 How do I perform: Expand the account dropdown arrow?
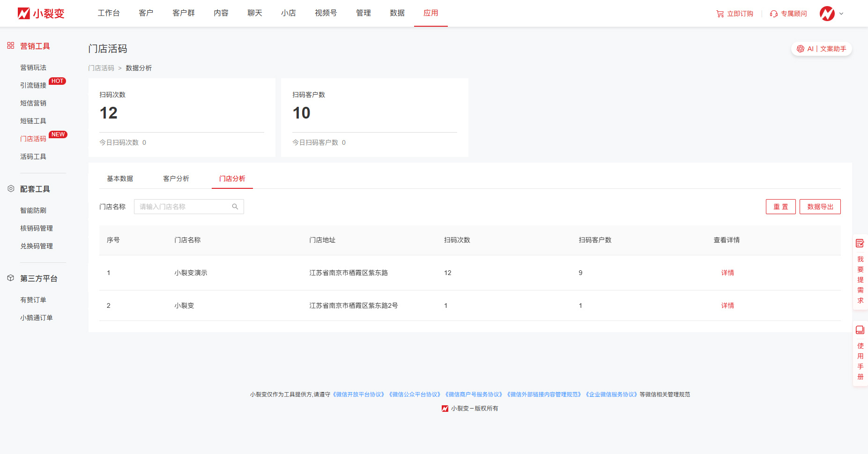pos(841,14)
